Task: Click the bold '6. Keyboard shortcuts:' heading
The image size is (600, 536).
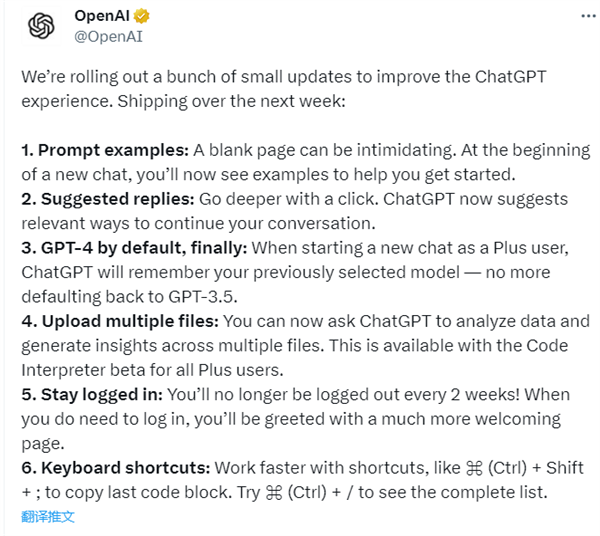Action: 120,467
